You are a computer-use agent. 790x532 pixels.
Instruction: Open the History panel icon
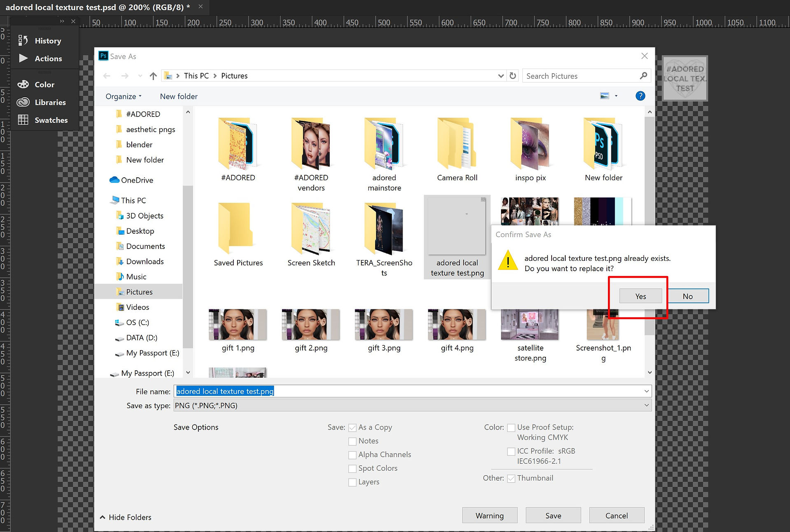[23, 40]
